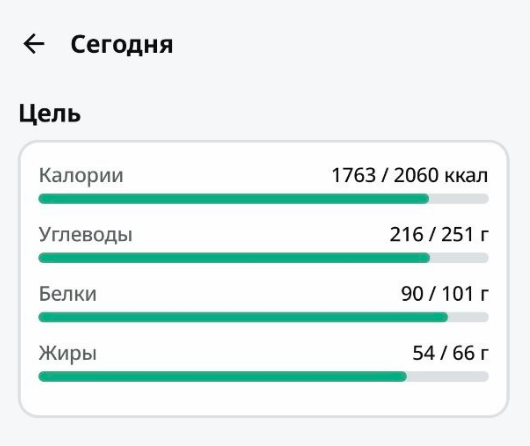This screenshot has width=530, height=446.
Task: Click the Белки progress bar
Action: [x=263, y=317]
